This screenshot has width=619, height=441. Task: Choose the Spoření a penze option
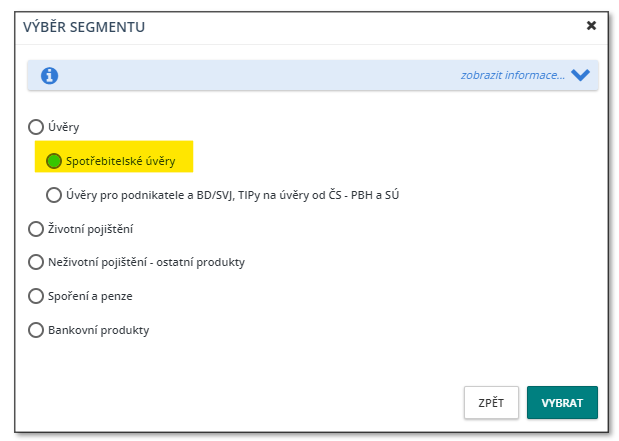tap(36, 296)
